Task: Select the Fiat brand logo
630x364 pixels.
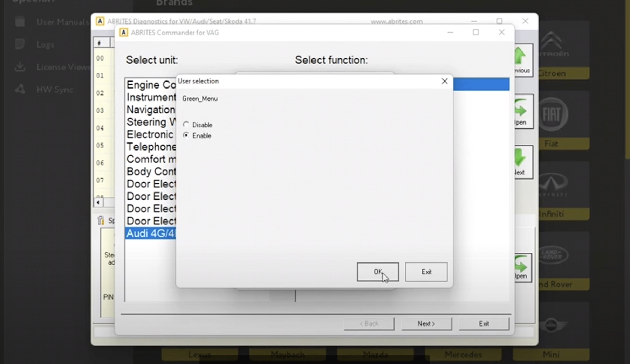Action: [x=553, y=114]
